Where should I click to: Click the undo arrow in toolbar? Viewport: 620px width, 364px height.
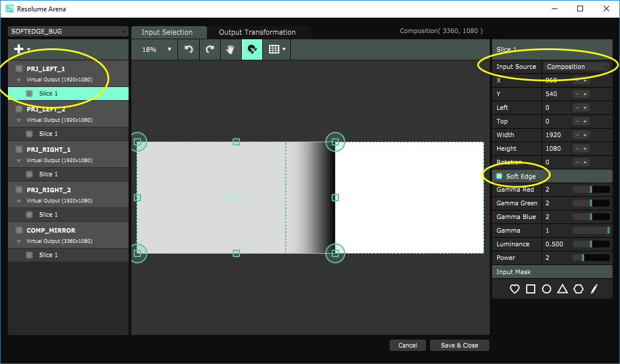(189, 49)
